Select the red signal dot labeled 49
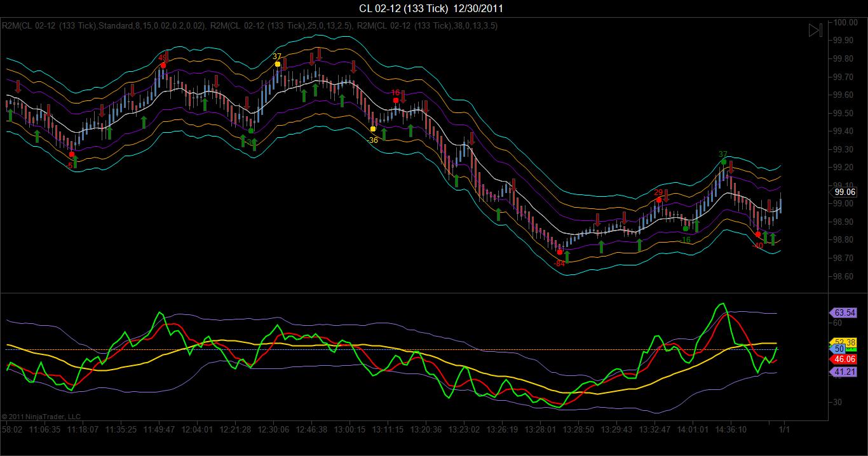Image resolution: width=868 pixels, height=456 pixels. [163, 65]
